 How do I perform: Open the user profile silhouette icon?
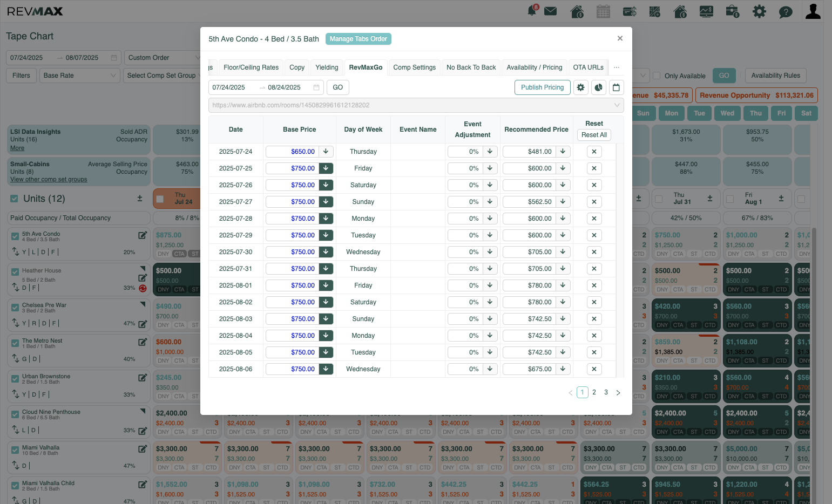[813, 11]
